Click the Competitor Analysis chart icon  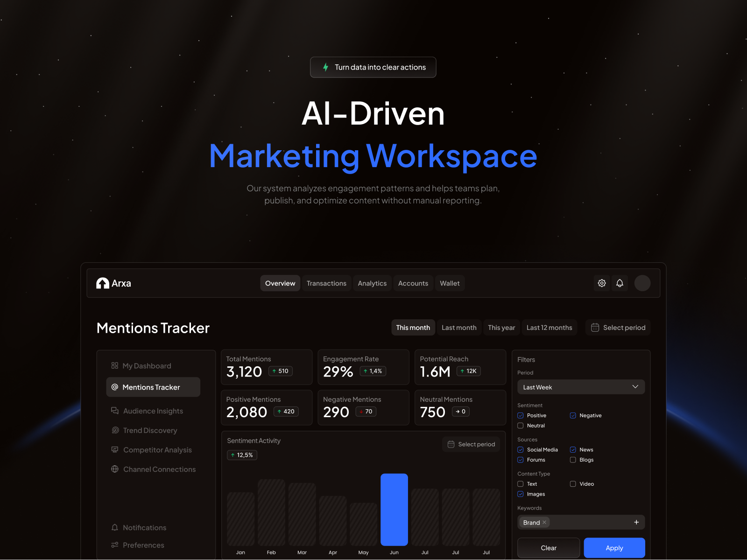click(115, 449)
